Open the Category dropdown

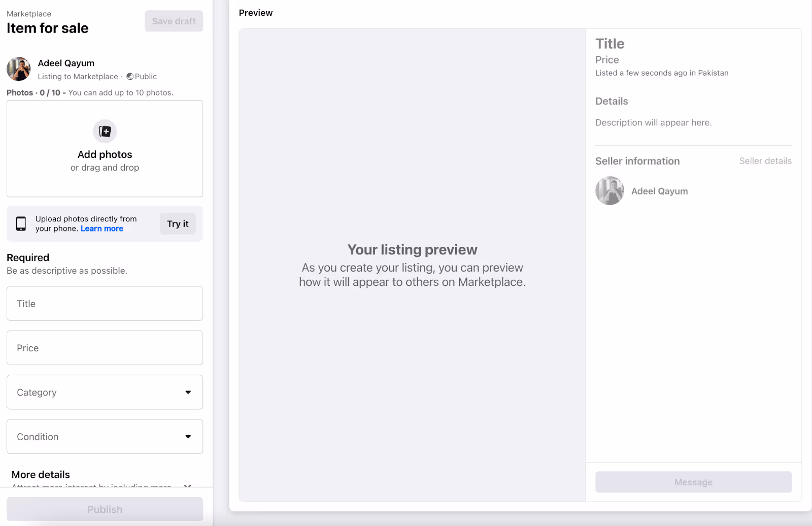[105, 392]
